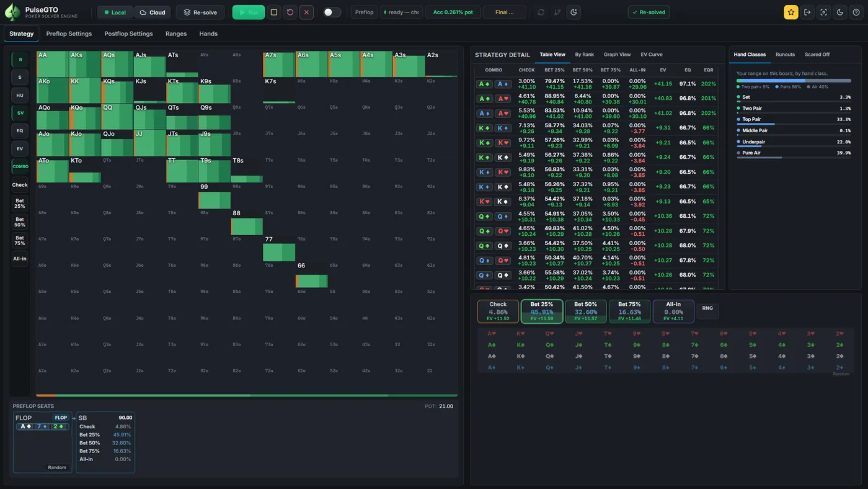
Task: Click the red X cancel icon
Action: coord(306,12)
